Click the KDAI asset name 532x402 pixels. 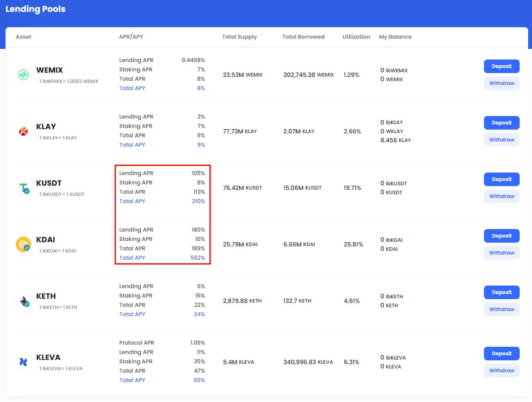[x=46, y=240]
